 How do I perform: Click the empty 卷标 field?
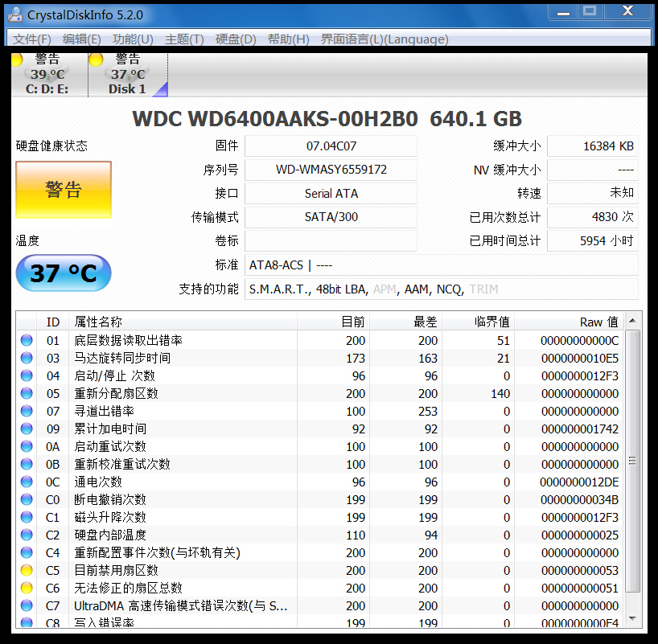point(331,241)
